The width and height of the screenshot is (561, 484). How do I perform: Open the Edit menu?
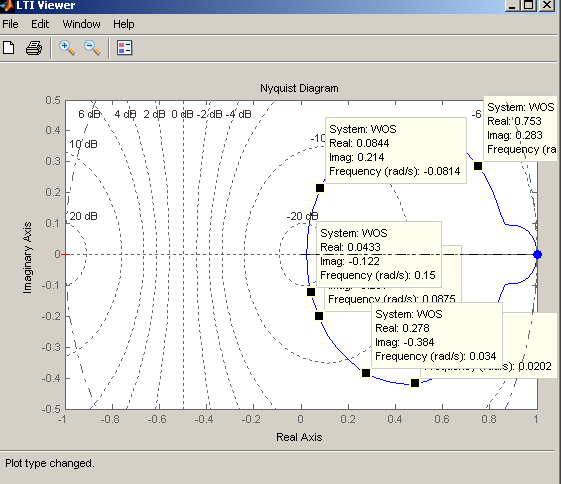[x=40, y=24]
